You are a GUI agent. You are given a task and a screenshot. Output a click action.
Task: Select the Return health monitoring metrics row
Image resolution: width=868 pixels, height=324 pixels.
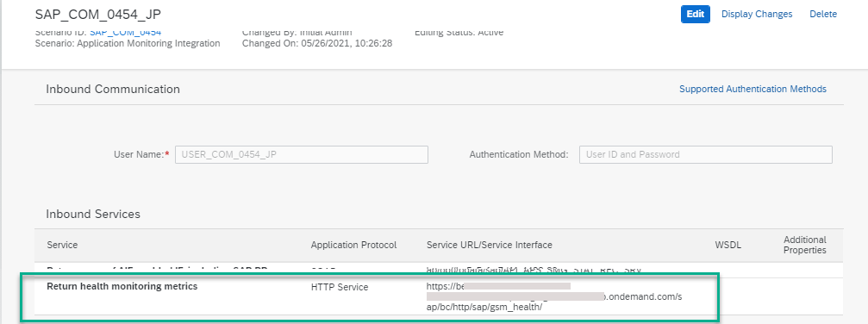click(x=439, y=296)
